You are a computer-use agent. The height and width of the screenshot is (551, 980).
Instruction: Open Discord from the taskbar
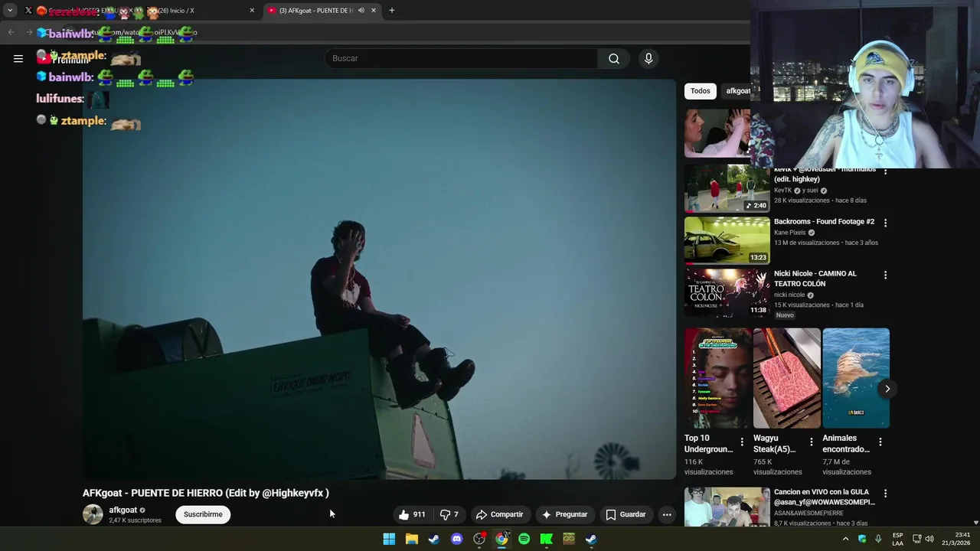[x=457, y=539]
